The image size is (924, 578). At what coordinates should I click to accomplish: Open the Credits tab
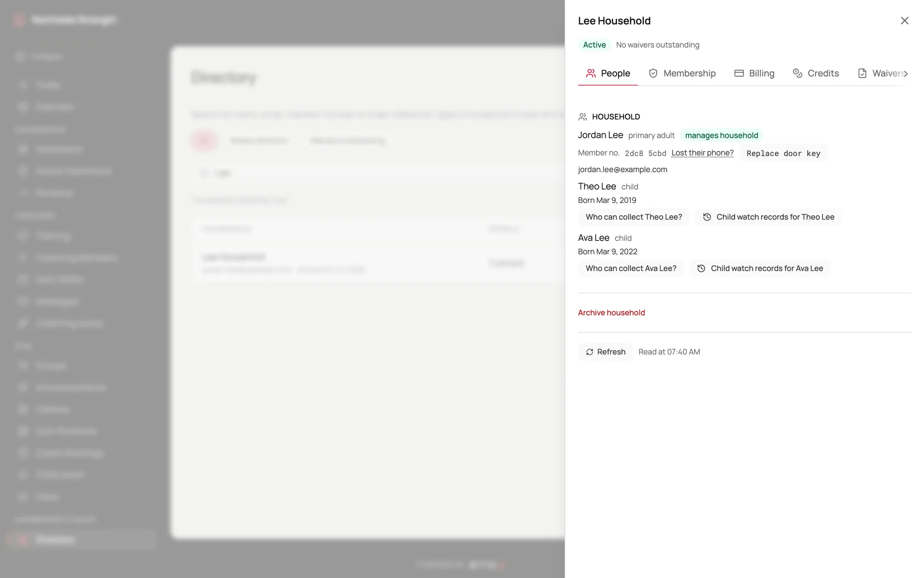click(816, 73)
